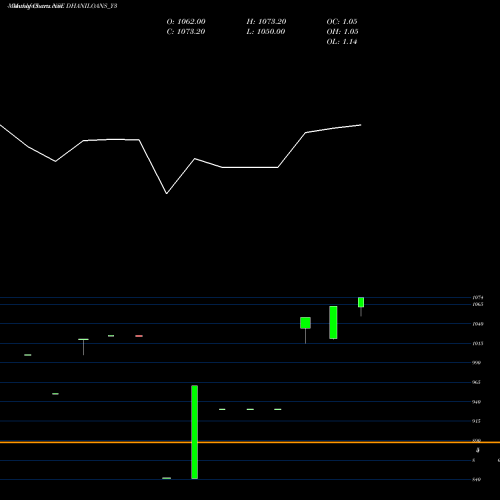Click the orange horizontal level line
This screenshot has height=500, width=500.
point(250,442)
